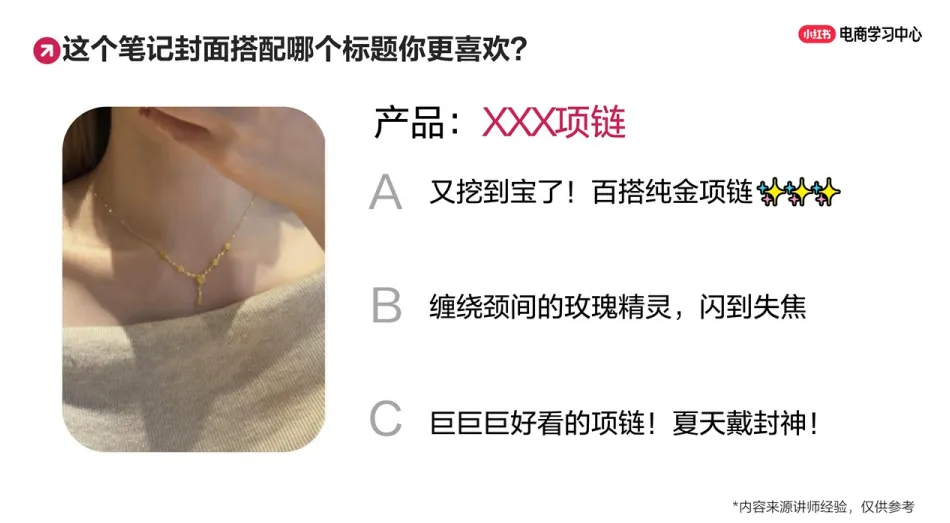950x523 pixels.
Task: Select the first sparkle emoji after option A
Action: coord(771,193)
